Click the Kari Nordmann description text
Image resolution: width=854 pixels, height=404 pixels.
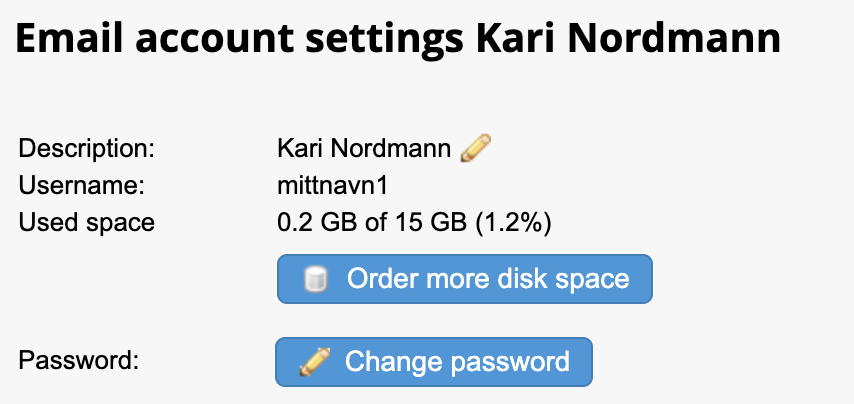(x=364, y=149)
